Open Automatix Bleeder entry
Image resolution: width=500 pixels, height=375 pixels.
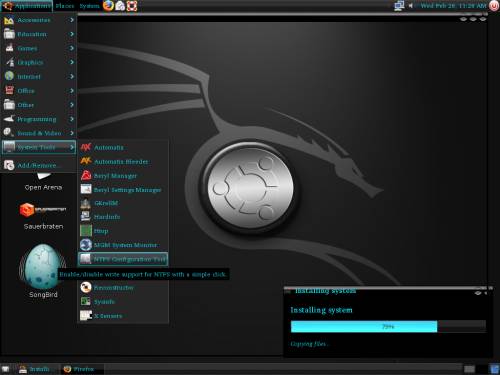coord(123,162)
